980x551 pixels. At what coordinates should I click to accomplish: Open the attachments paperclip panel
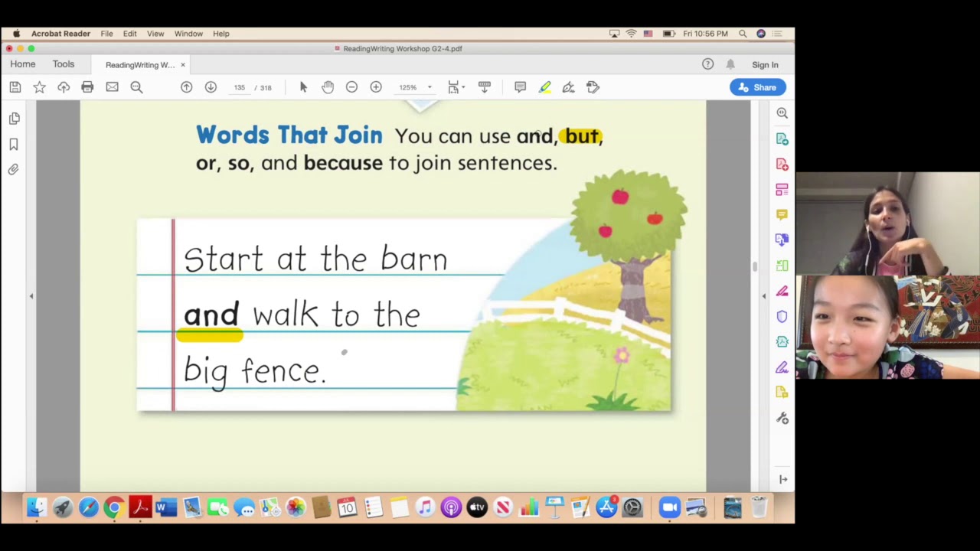(x=14, y=169)
